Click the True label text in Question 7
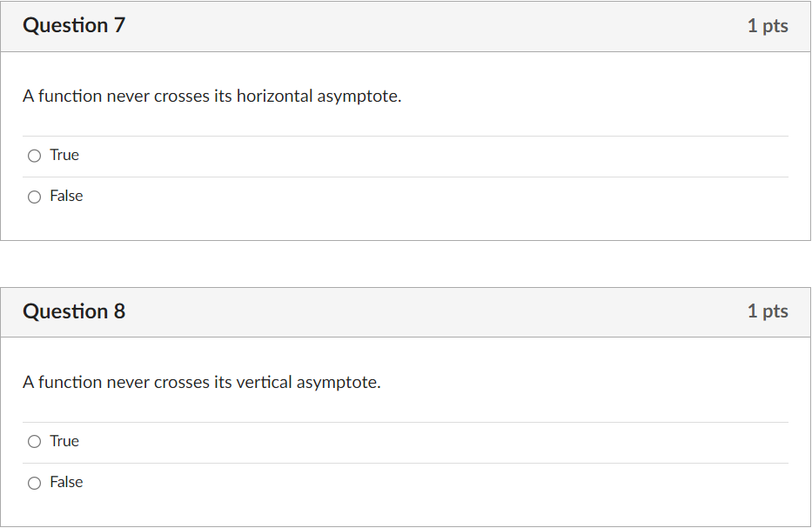Image resolution: width=812 pixels, height=528 pixels. [x=64, y=154]
